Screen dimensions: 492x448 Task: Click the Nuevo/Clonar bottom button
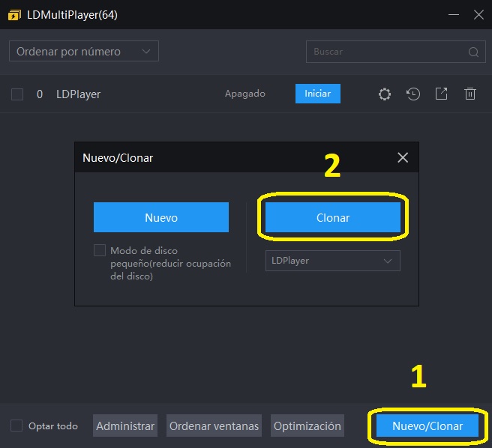(427, 426)
